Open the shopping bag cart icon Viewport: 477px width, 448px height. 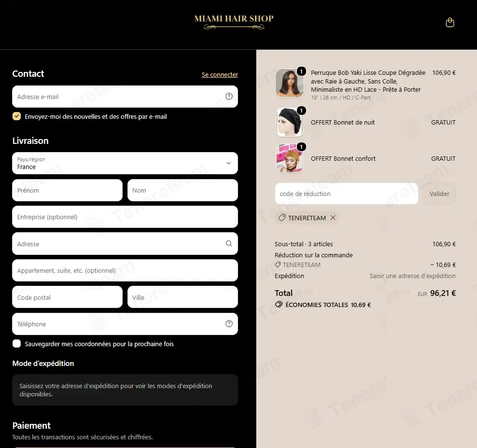pyautogui.click(x=449, y=23)
